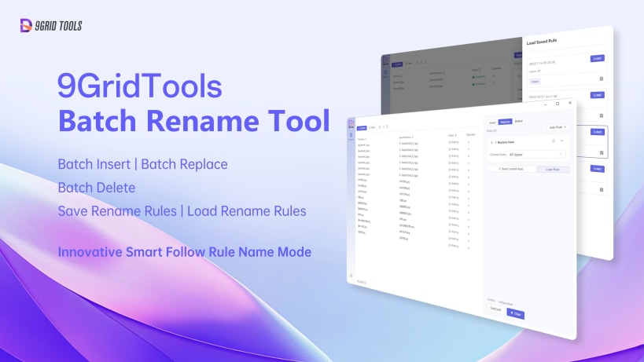This screenshot has height=362, width=644.
Task: Load the saved rule dated 09:24:58
Action: [597, 58]
